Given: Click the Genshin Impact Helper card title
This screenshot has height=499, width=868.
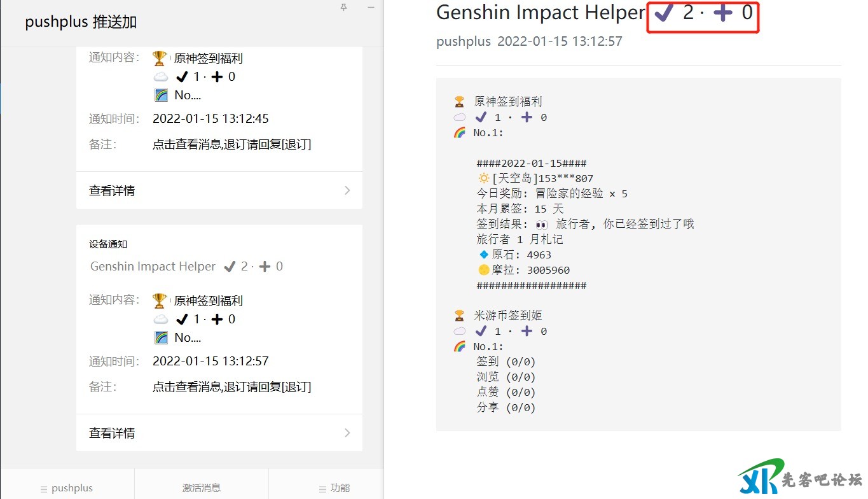Looking at the screenshot, I should 153,267.
